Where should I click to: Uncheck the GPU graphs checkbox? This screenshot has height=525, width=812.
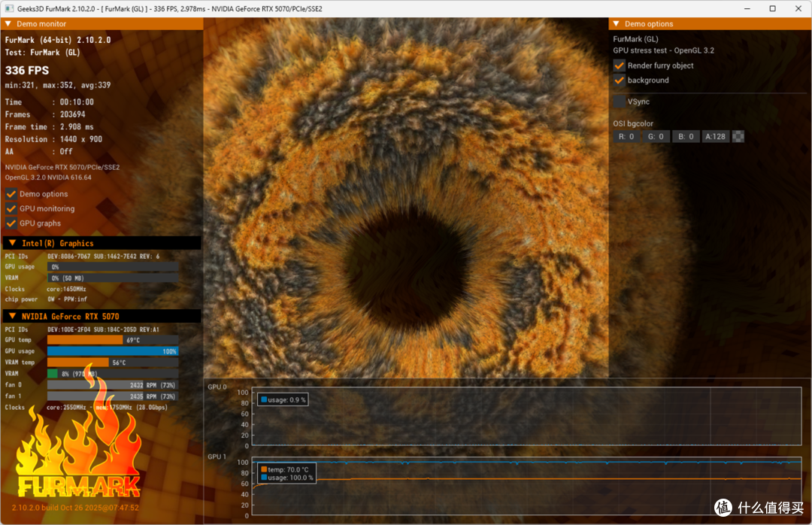11,223
